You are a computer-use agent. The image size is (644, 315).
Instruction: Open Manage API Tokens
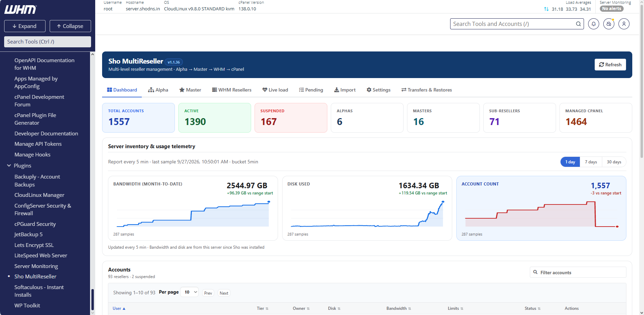tap(38, 144)
